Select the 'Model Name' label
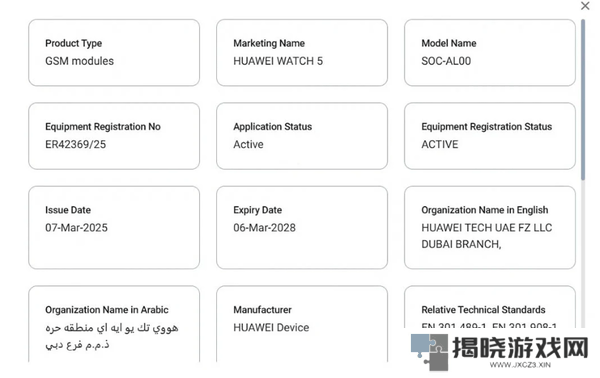 (449, 43)
